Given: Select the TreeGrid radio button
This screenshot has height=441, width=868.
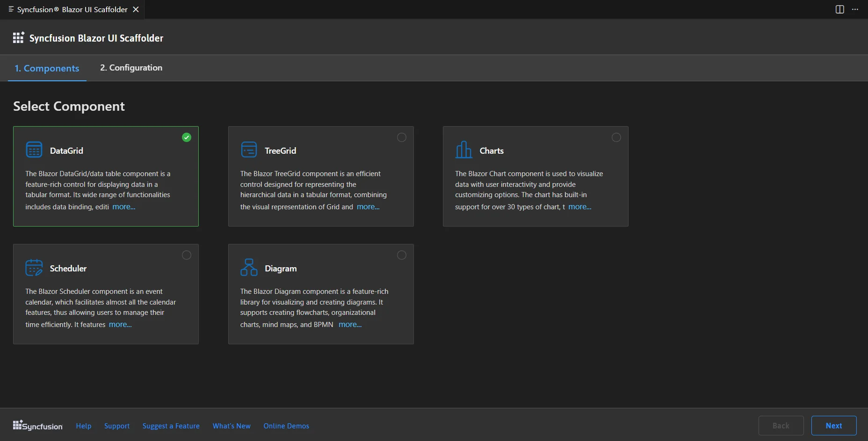Looking at the screenshot, I should click(402, 137).
